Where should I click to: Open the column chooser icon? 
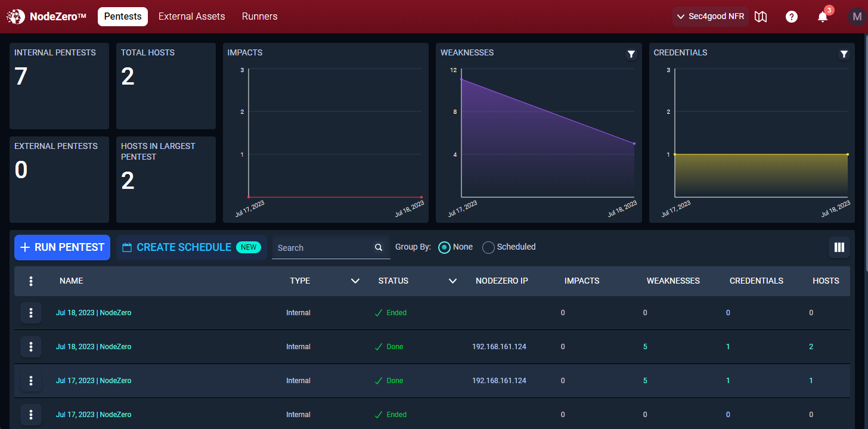pos(839,247)
